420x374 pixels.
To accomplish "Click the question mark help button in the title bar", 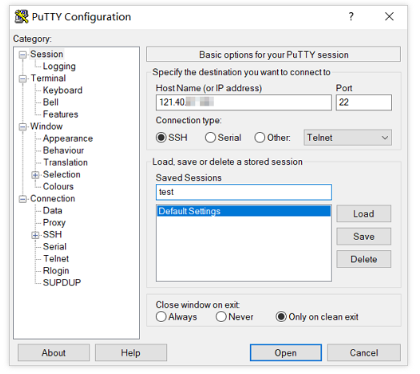I will click(351, 16).
